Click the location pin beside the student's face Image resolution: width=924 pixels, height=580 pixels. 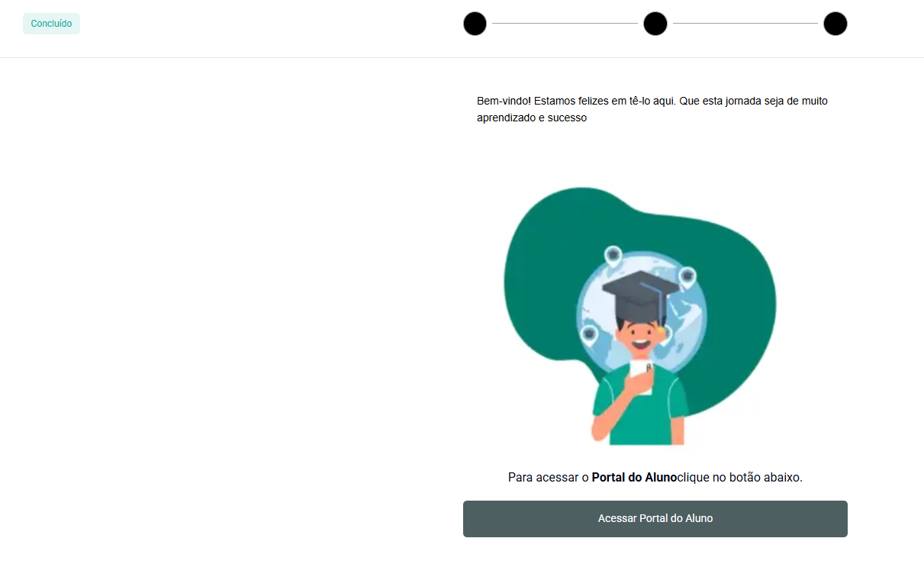click(x=589, y=334)
